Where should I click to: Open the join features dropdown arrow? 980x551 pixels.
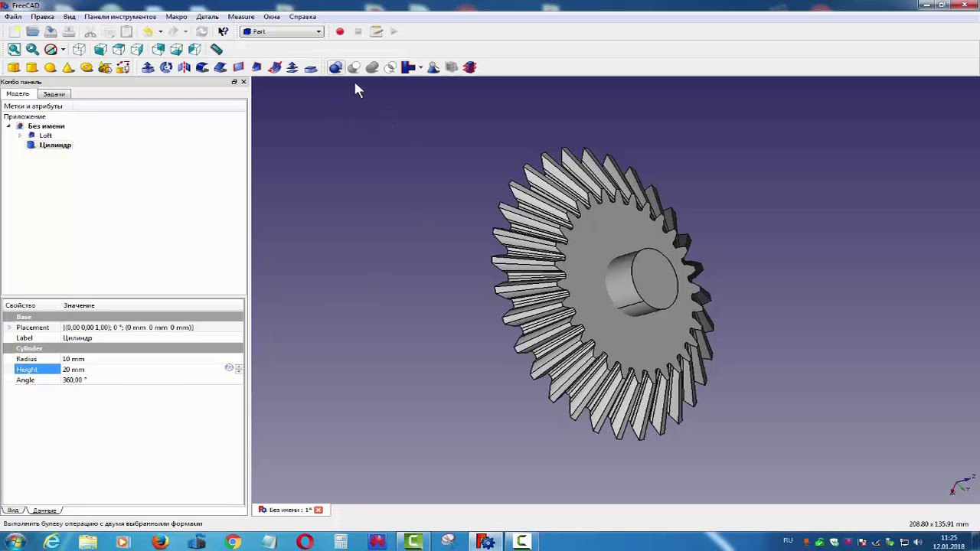(x=420, y=67)
